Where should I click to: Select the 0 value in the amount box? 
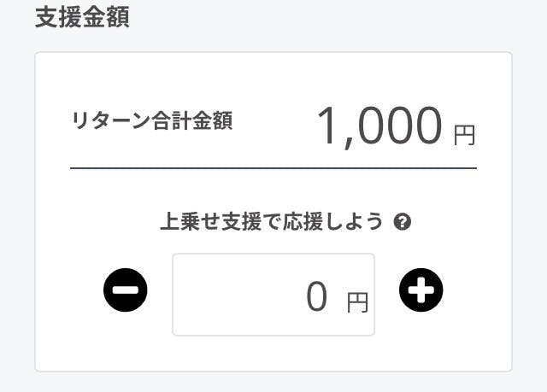pyautogui.click(x=316, y=297)
